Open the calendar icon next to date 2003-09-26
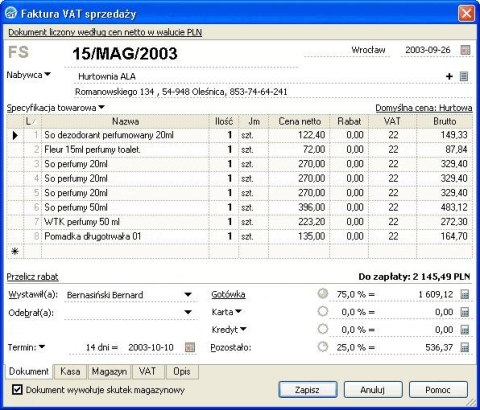Image resolution: width=480 pixels, height=410 pixels. point(465,50)
